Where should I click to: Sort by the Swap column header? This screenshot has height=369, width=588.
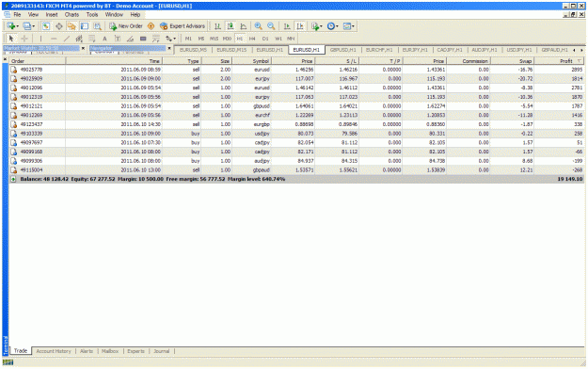pos(512,61)
